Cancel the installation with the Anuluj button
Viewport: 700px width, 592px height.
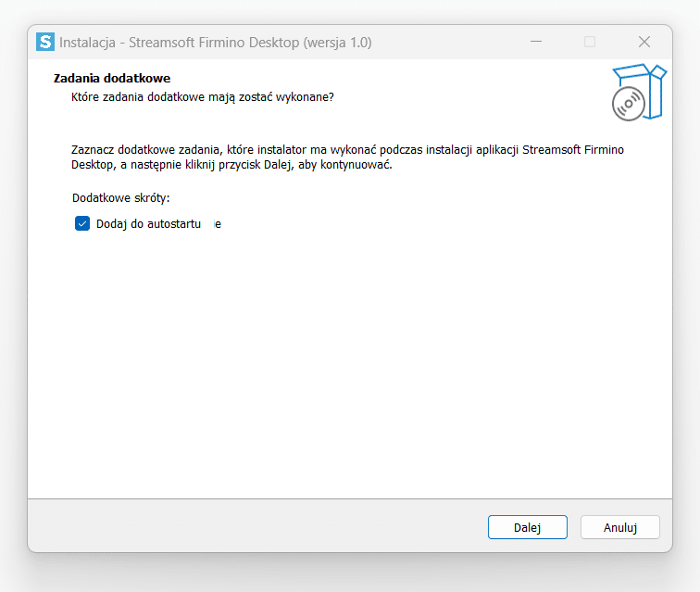pyautogui.click(x=619, y=527)
